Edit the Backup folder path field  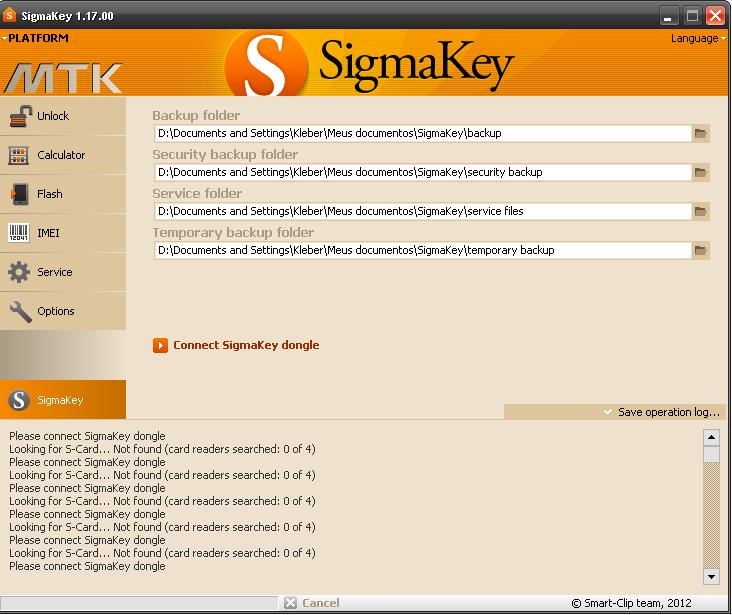tap(422, 133)
